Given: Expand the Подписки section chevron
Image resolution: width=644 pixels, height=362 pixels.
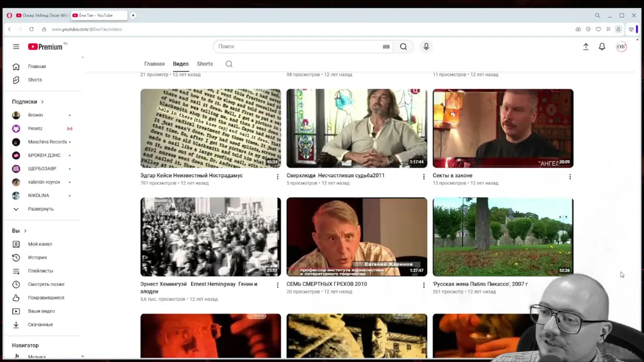Looking at the screenshot, I should [x=42, y=102].
